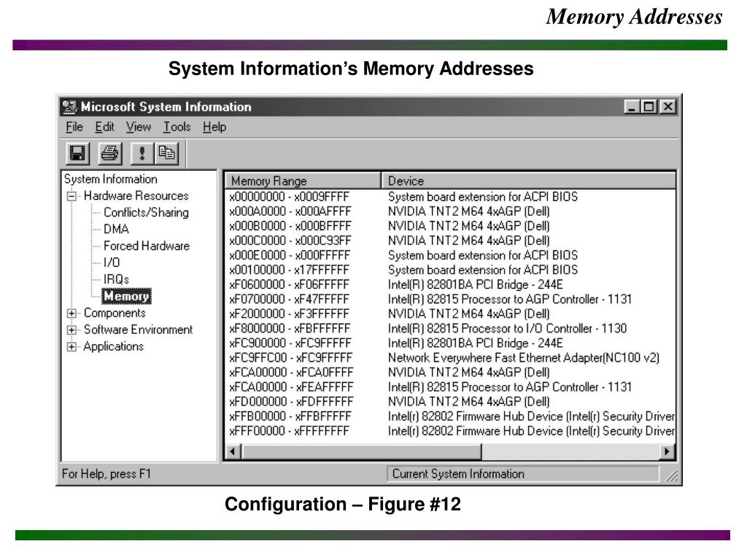Click the window resize grip corner

pos(672,475)
